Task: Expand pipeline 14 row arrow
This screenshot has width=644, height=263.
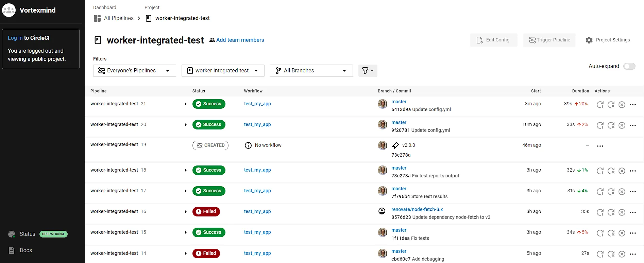Action: [x=186, y=253]
